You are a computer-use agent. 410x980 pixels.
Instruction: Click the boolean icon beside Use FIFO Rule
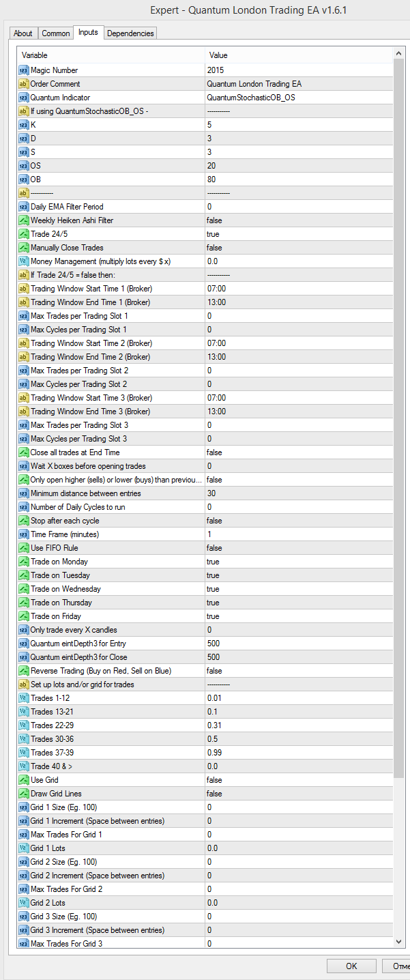(x=23, y=548)
